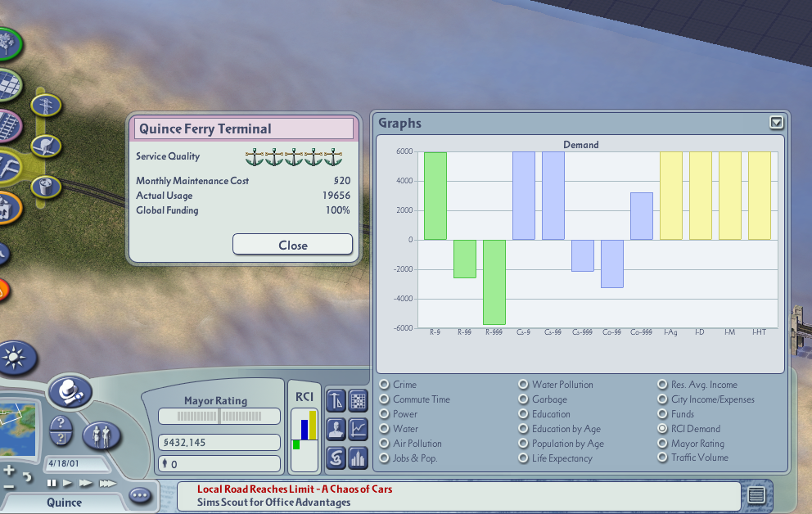Select the RCI Demand radio button

(x=662, y=429)
